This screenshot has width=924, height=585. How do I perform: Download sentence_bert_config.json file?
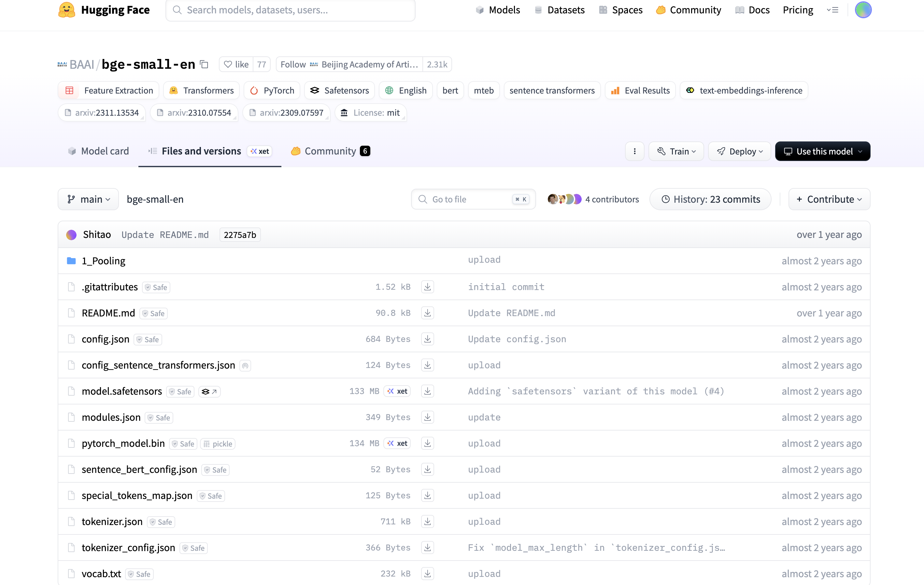pos(427,469)
